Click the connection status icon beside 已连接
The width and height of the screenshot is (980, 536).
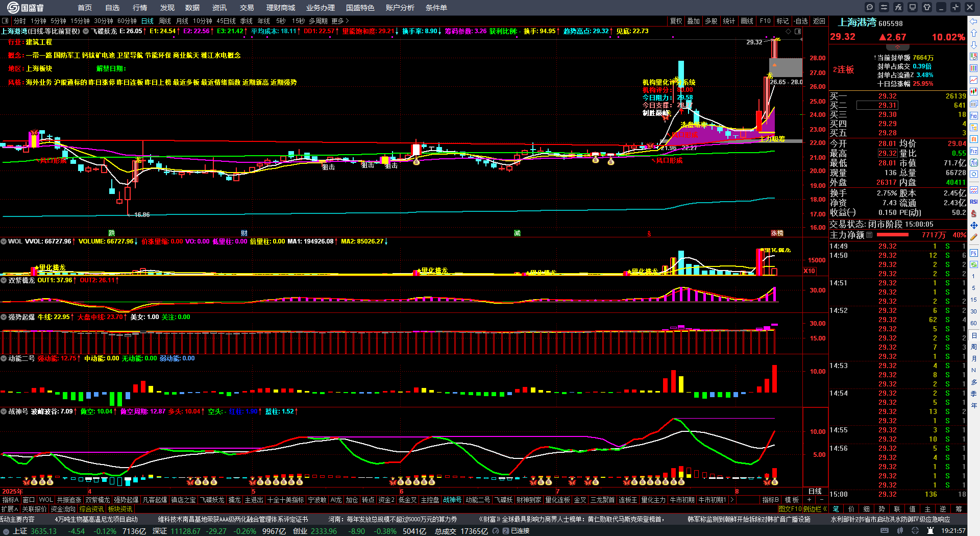pyautogui.click(x=506, y=531)
